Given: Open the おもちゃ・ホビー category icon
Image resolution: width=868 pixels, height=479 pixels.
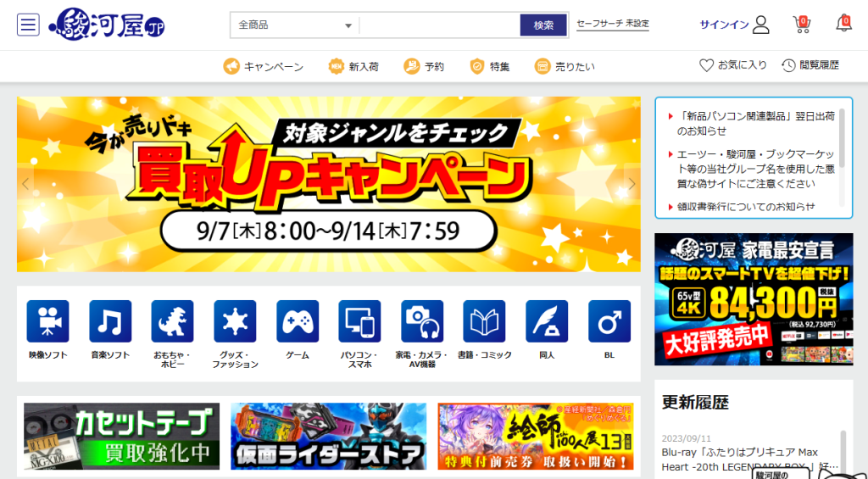Looking at the screenshot, I should tap(173, 321).
